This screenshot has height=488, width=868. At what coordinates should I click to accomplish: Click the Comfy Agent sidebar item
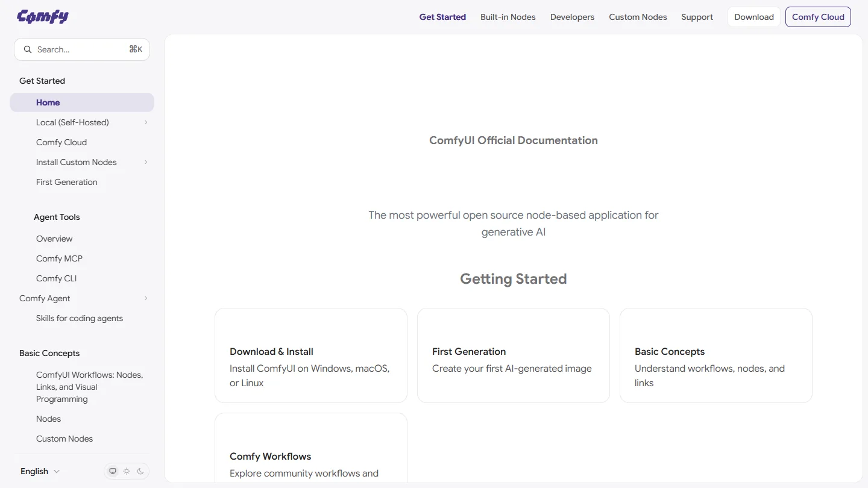pos(82,298)
